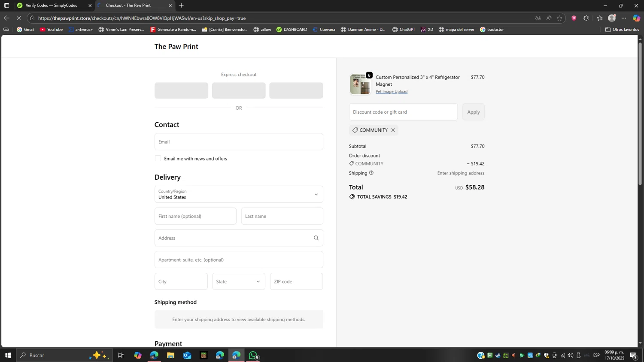644x362 pixels.
Task: Click the City field
Action: click(181, 281)
